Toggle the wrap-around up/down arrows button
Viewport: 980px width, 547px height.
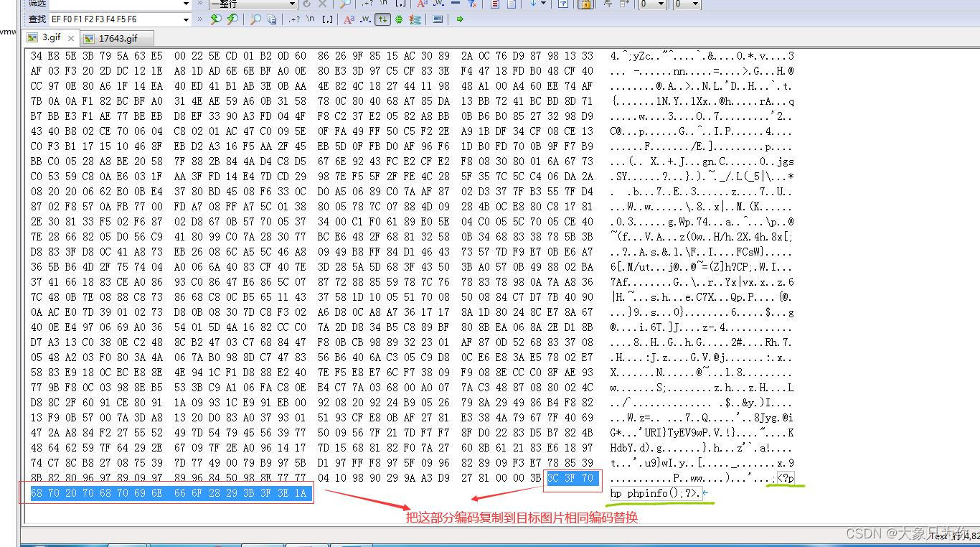tap(382, 19)
